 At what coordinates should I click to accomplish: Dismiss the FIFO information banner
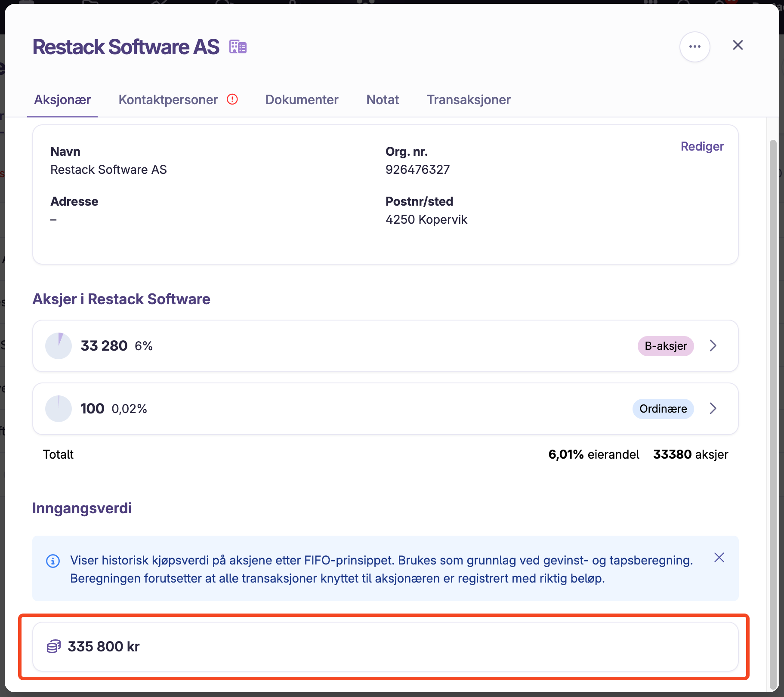point(719,558)
